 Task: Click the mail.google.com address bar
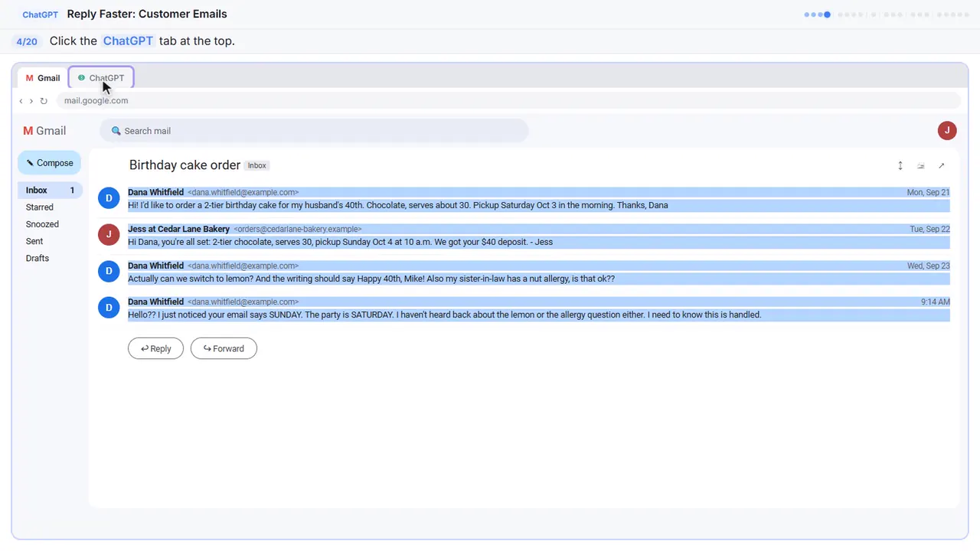click(x=508, y=101)
